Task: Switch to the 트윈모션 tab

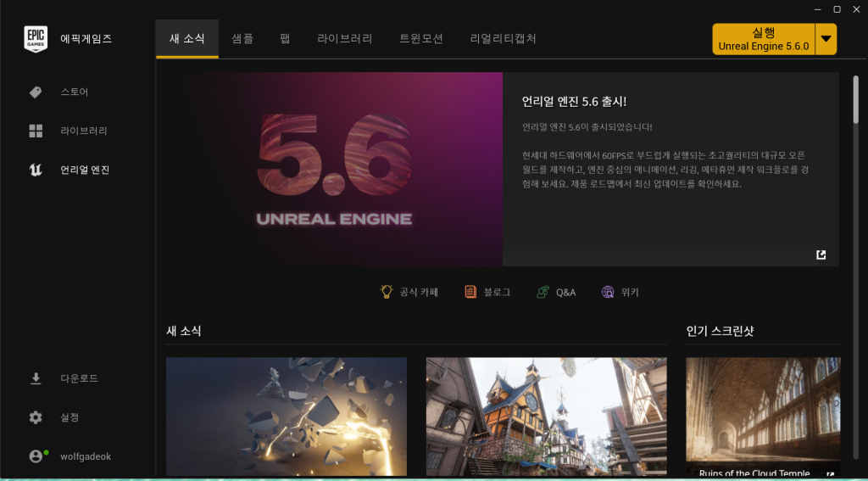Action: click(421, 39)
